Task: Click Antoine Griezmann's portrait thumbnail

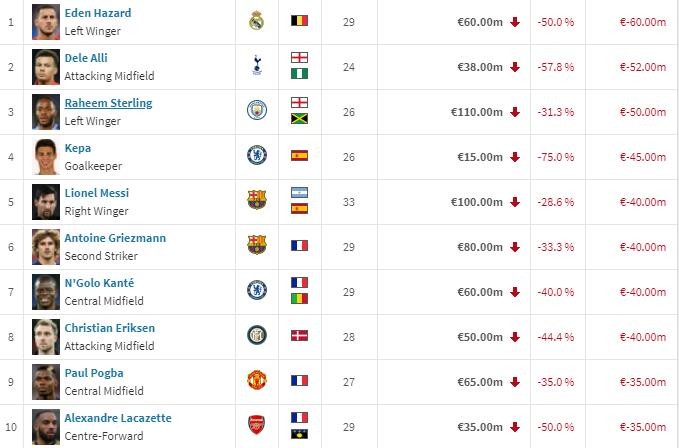Action: tap(46, 247)
